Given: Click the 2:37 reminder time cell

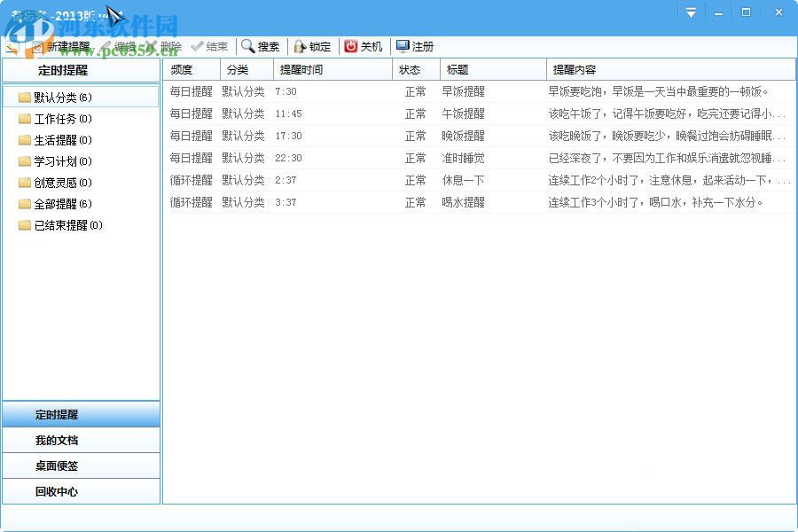Looking at the screenshot, I should tap(286, 180).
